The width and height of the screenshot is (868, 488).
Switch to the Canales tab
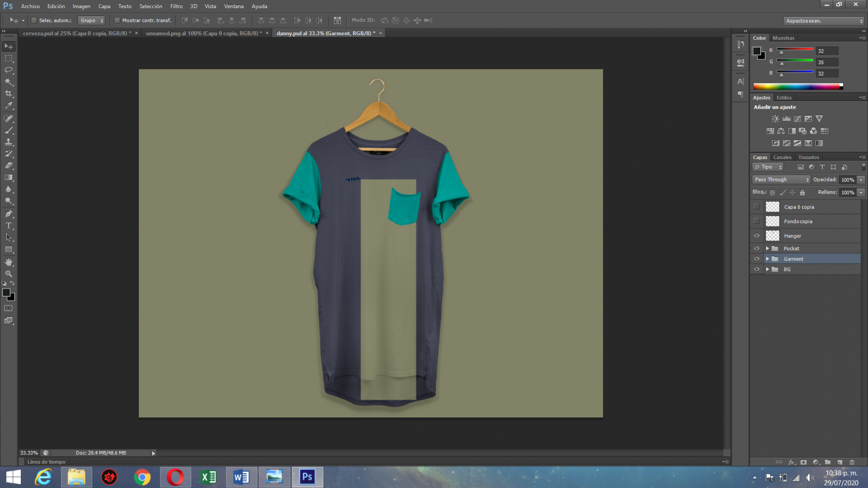(x=782, y=157)
